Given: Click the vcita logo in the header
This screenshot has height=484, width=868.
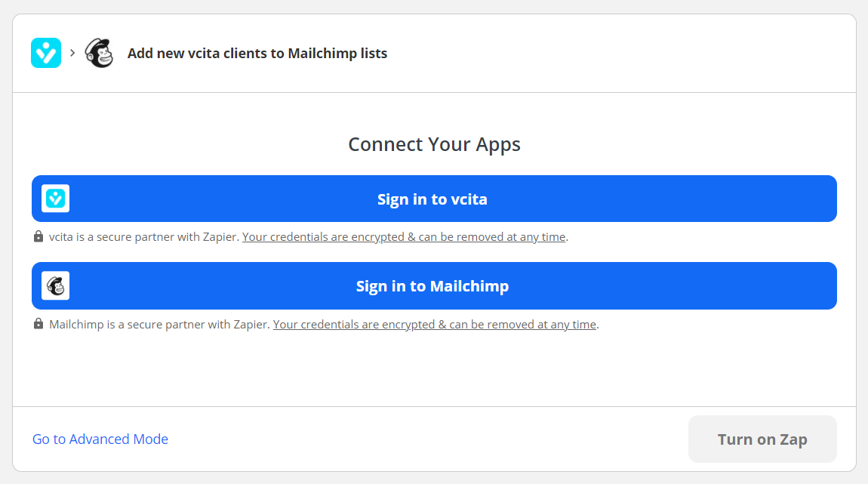Looking at the screenshot, I should 46,53.
